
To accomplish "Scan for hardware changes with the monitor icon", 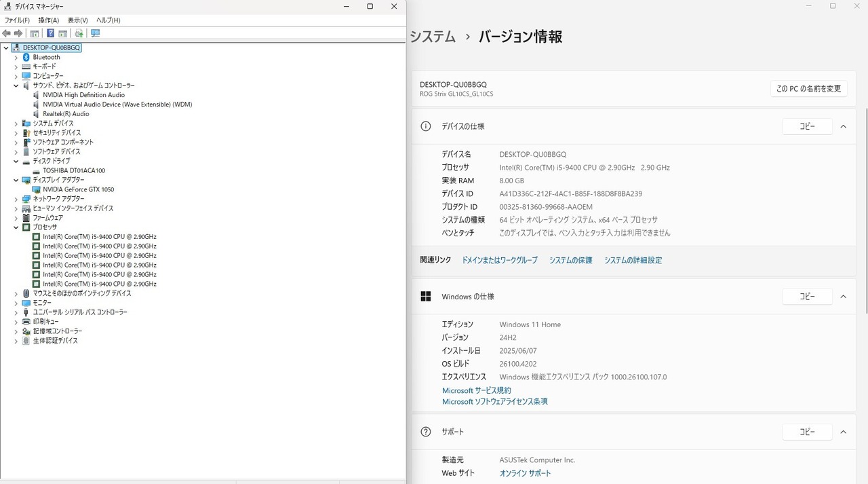I will (95, 33).
